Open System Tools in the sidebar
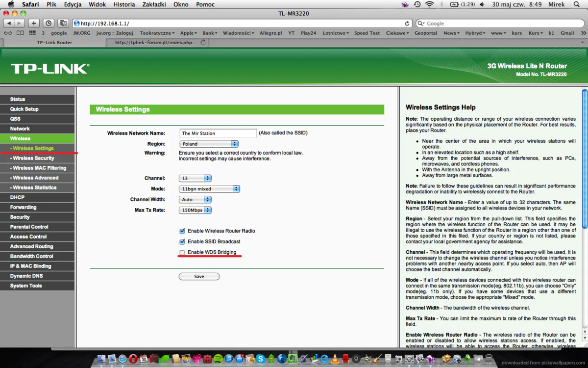The image size is (588, 368). 37,286
